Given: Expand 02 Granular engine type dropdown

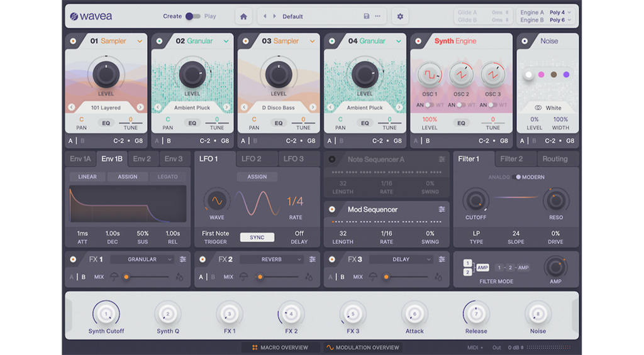Looking at the screenshot, I should tap(226, 41).
